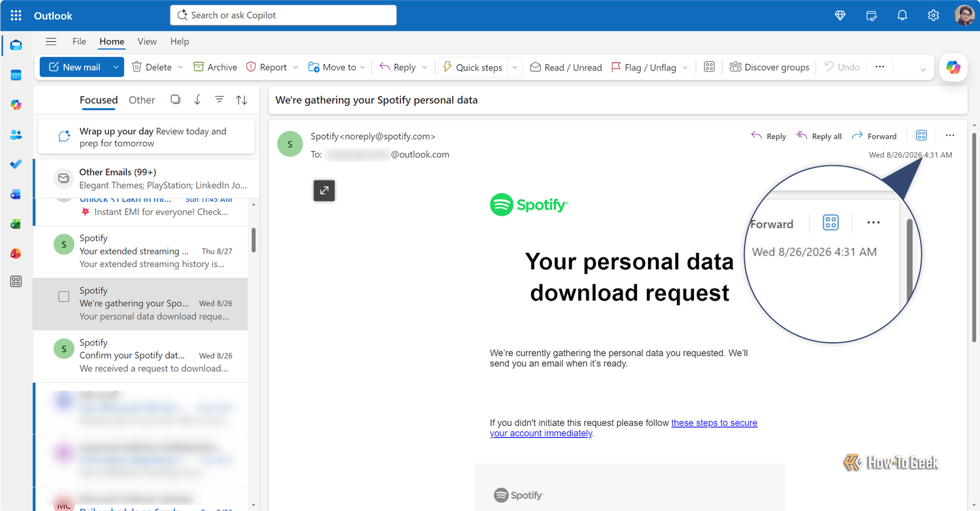Click Discover groups in the ribbon
The height and width of the screenshot is (511, 980).
click(769, 67)
